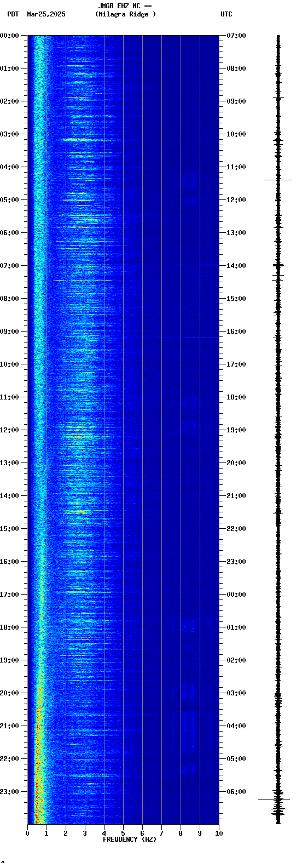Click the '13:00' UTC time label

pyautogui.click(x=236, y=233)
